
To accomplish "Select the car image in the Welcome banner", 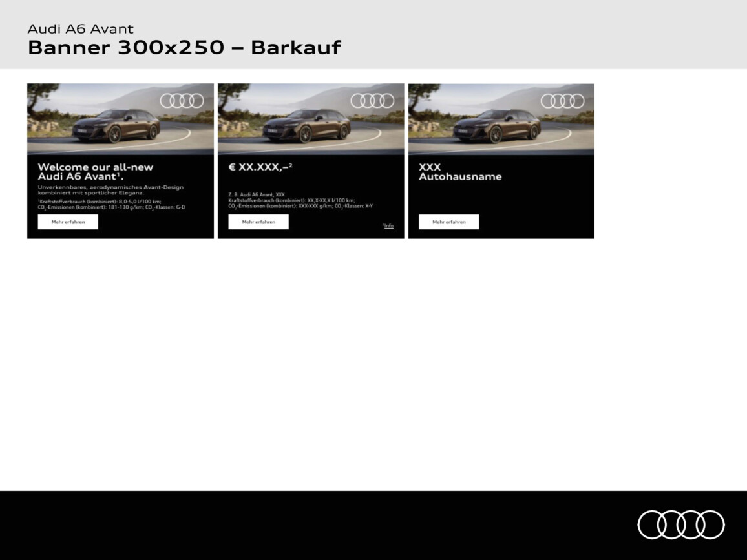I will (116, 125).
